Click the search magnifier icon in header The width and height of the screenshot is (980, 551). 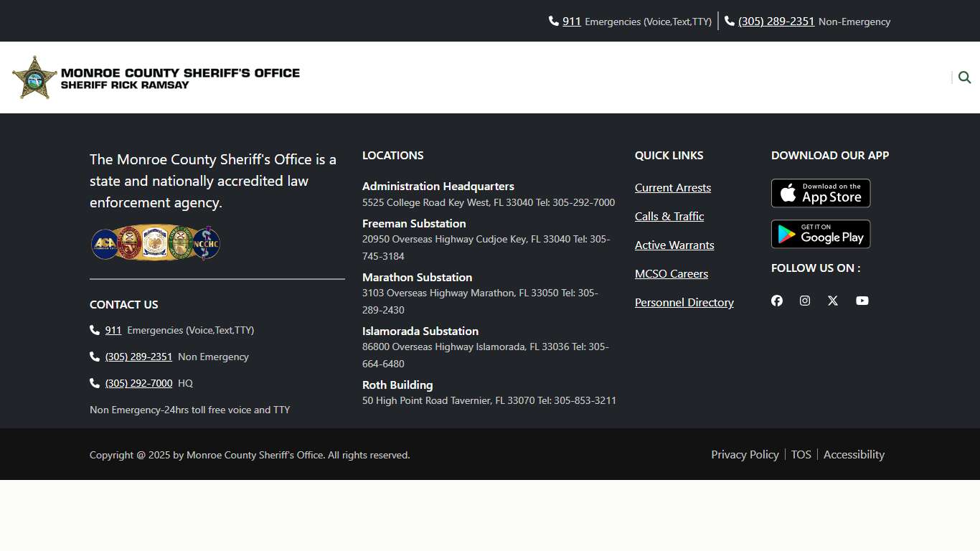[x=964, y=77]
